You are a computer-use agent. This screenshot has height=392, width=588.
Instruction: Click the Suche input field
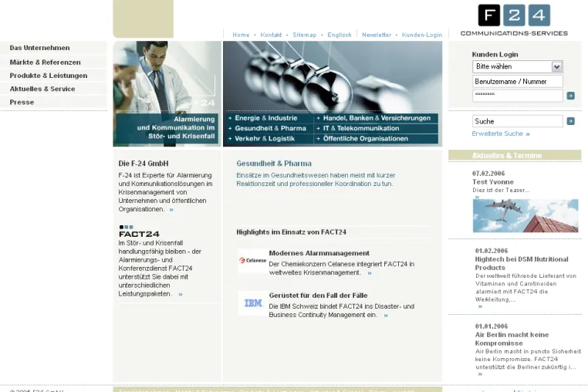tap(518, 121)
